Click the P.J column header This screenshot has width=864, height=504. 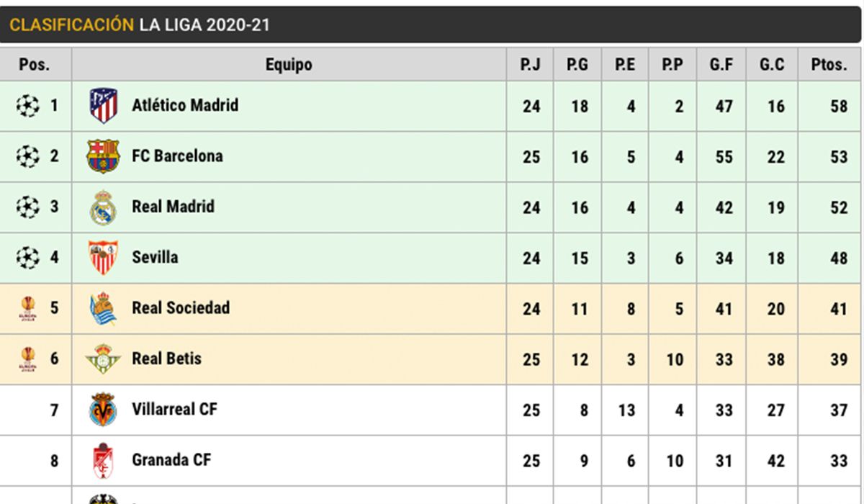[531, 65]
